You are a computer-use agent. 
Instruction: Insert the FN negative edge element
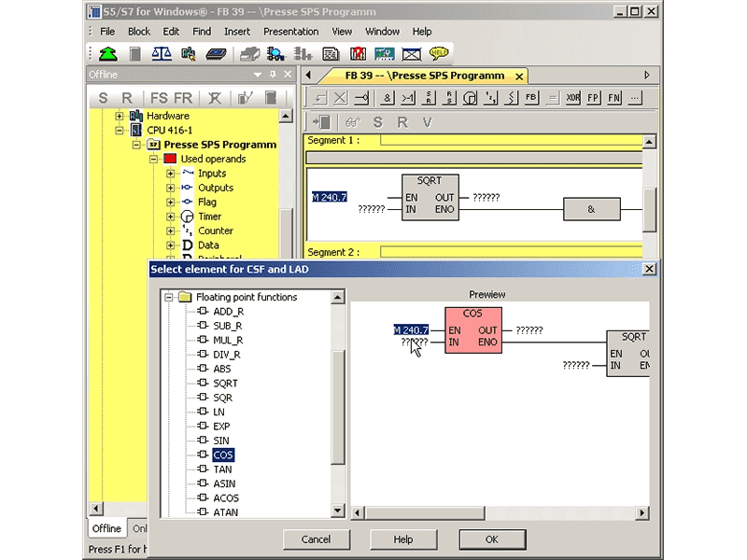point(614,98)
